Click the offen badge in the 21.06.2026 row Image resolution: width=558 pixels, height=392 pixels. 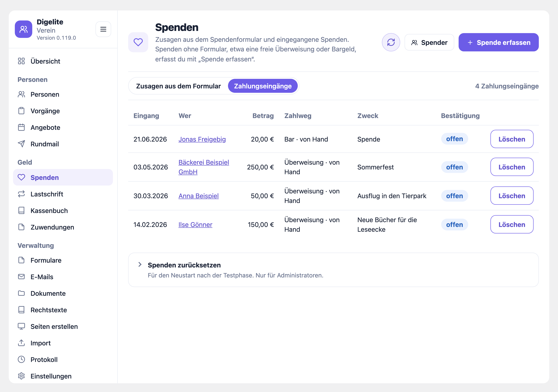[455, 139]
